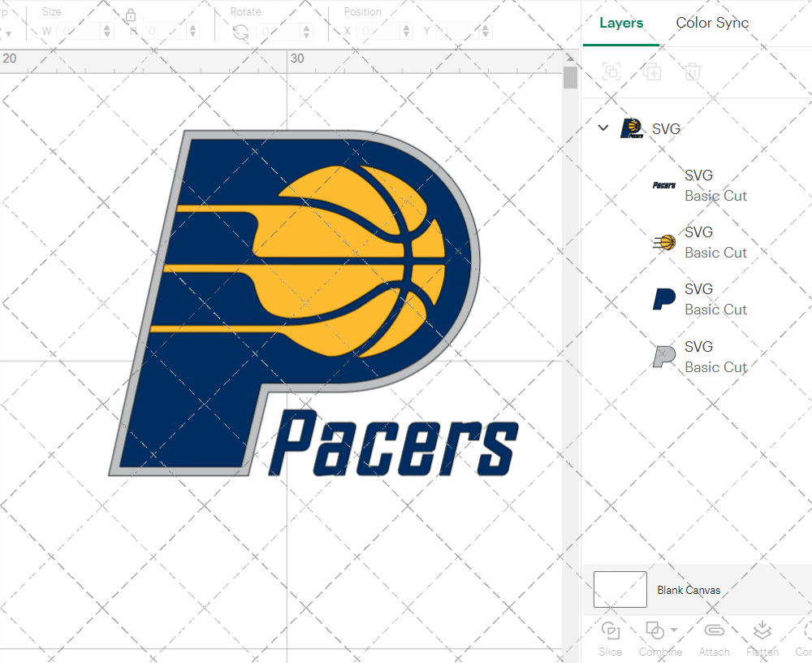Toggle the size aspect ratio lock
The image size is (812, 663).
(x=131, y=15)
